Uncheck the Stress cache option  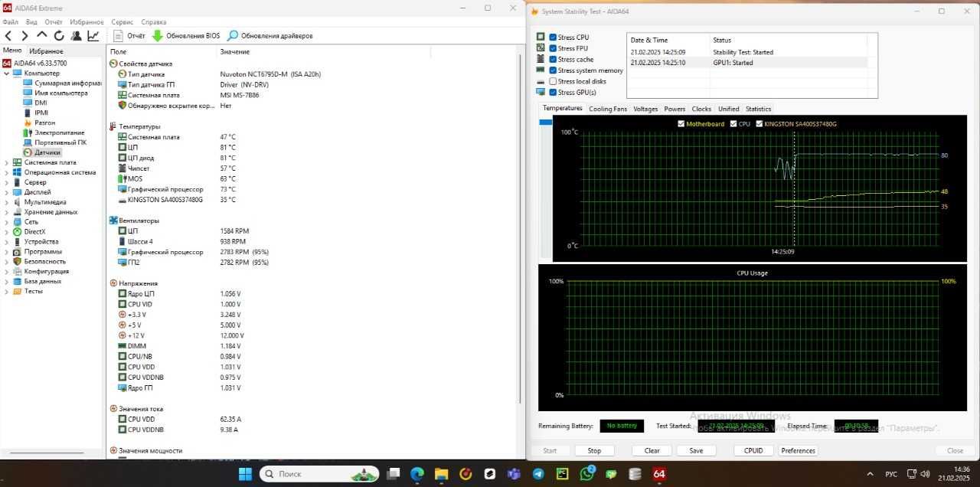[x=553, y=59]
